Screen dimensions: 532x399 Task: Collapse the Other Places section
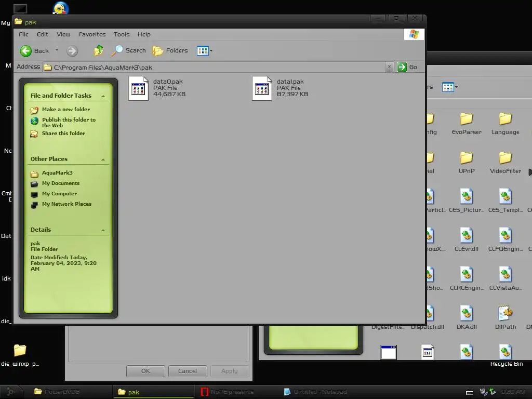coord(103,159)
